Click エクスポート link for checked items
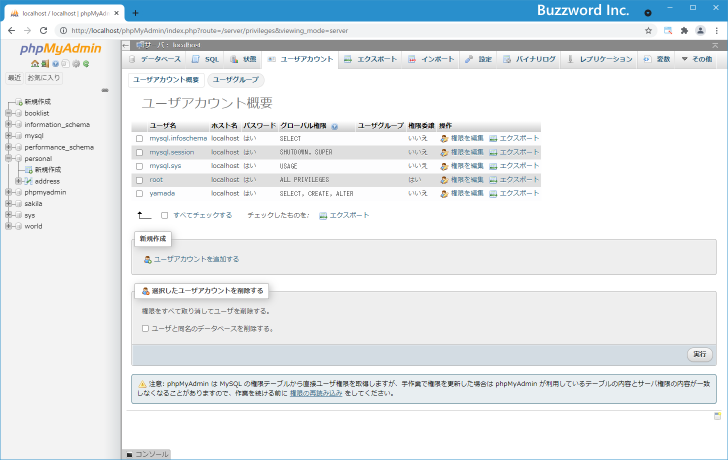Image resolution: width=728 pixels, height=460 pixels. (349, 215)
